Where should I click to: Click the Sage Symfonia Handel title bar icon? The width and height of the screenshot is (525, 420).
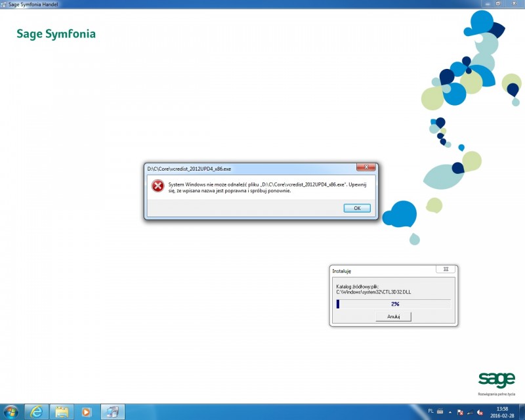coord(4,4)
